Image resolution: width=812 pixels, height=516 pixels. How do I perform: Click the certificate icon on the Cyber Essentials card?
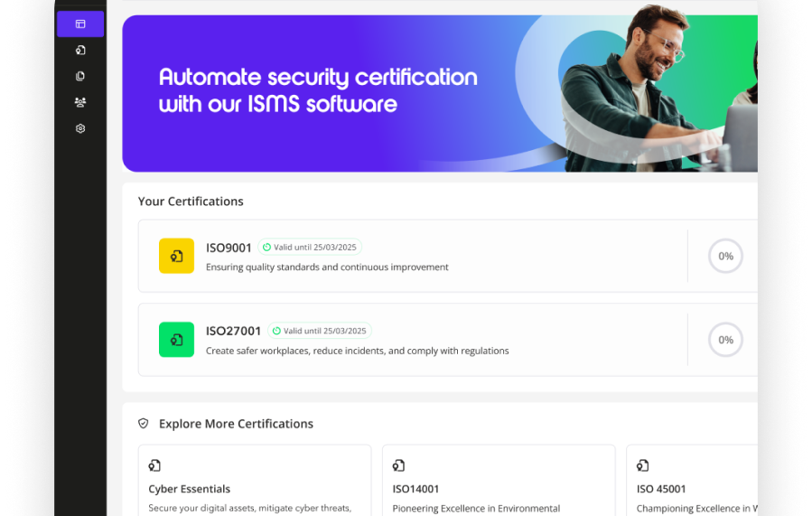point(154,465)
